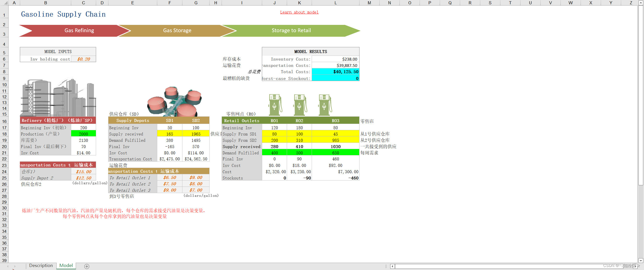Click the horizontal scrollbar left arrow

pyautogui.click(x=392, y=266)
